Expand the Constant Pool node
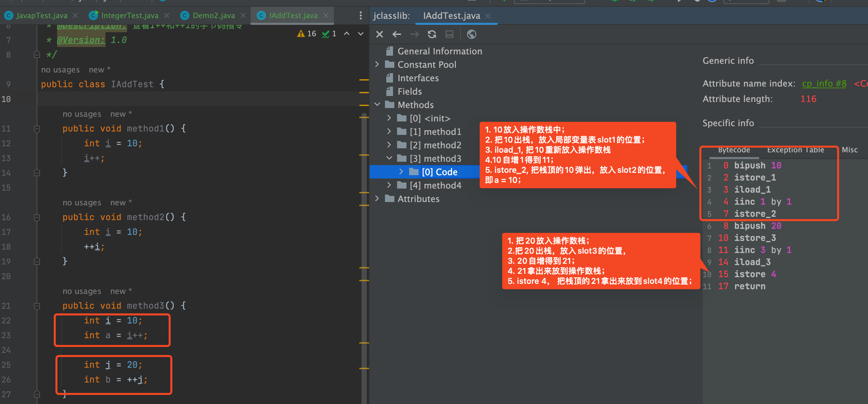This screenshot has width=868, height=404. coord(377,64)
